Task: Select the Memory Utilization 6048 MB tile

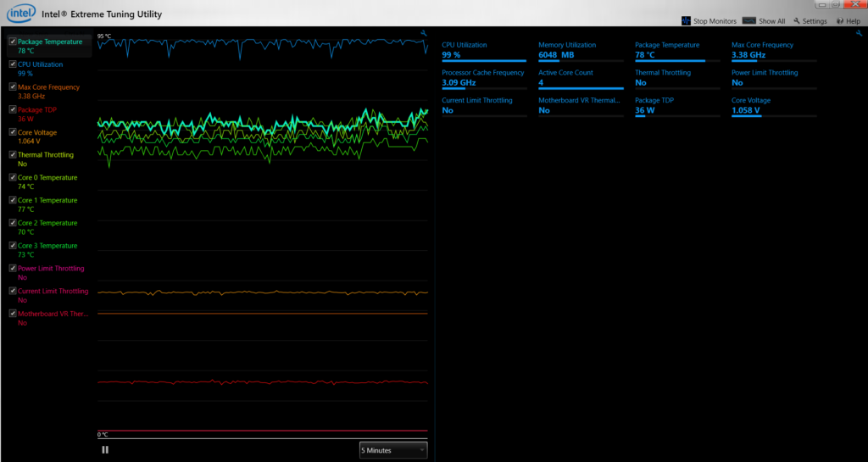Action: click(x=581, y=51)
